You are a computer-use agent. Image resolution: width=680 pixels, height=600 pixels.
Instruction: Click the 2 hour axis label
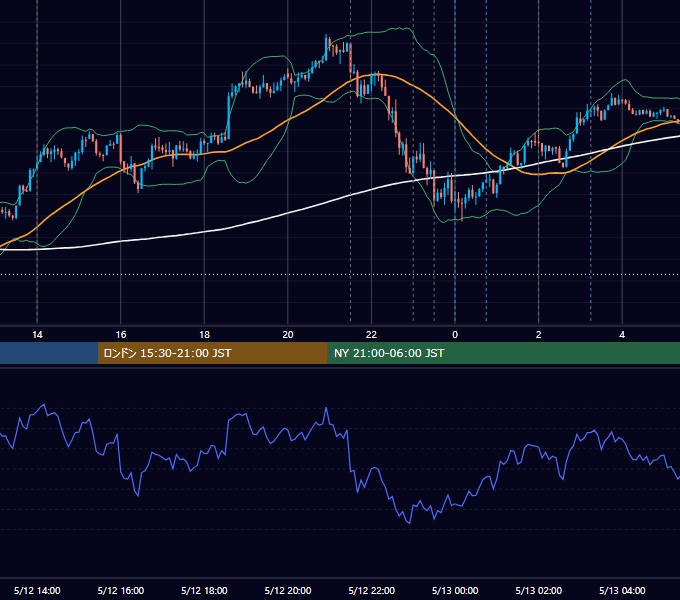tap(539, 335)
